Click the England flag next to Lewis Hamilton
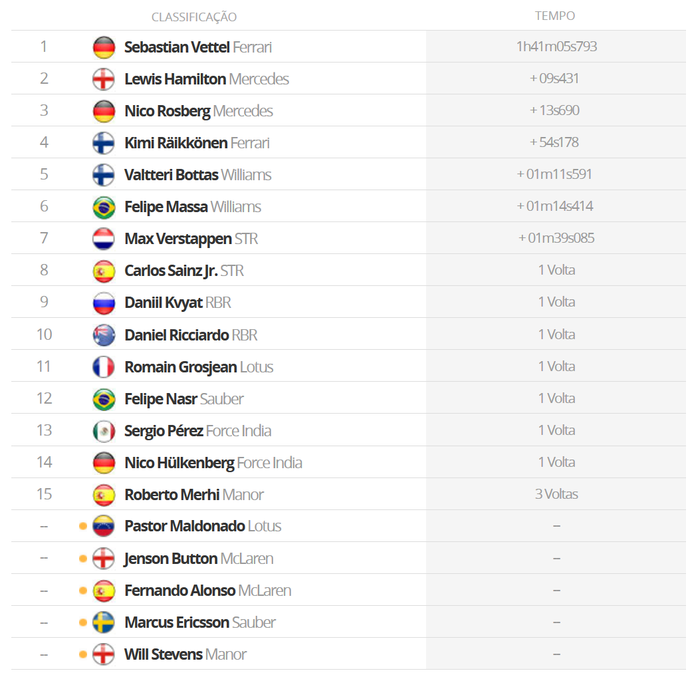 coord(104,79)
